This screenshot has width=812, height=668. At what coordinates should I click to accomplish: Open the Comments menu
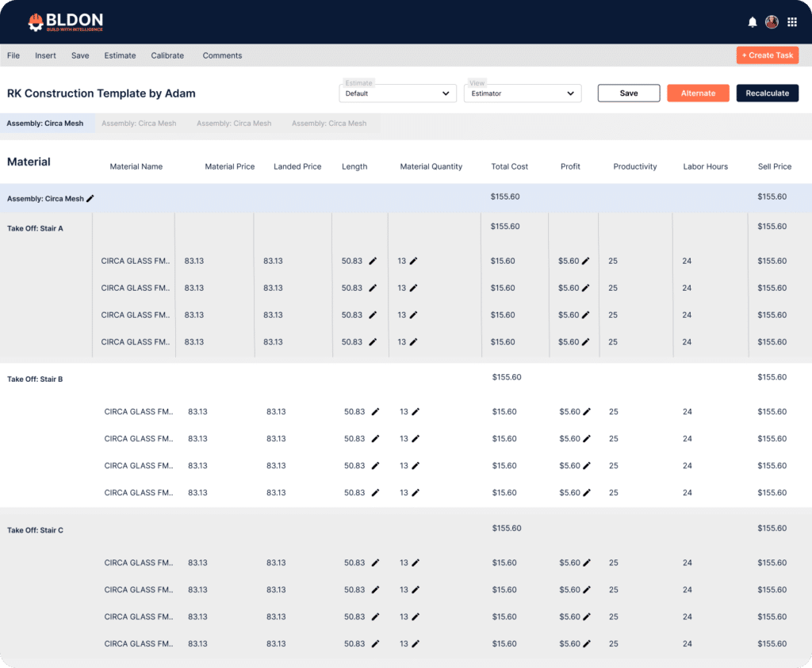[222, 55]
